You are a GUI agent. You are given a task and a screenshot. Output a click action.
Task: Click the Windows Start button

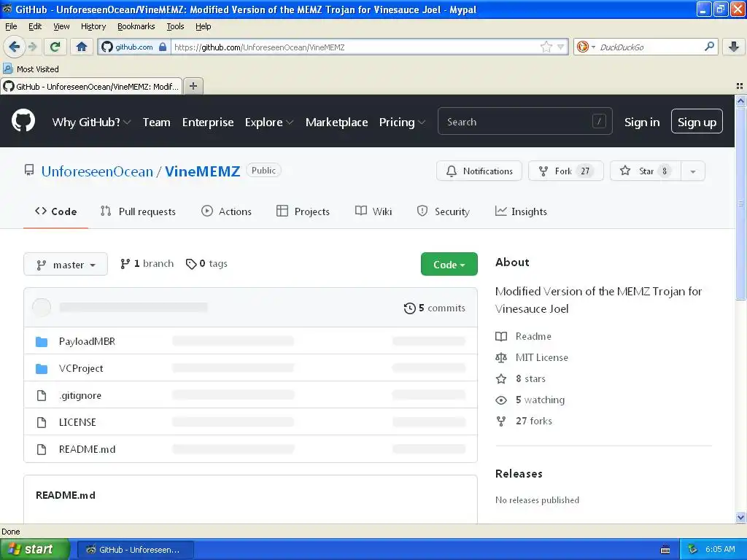35,549
